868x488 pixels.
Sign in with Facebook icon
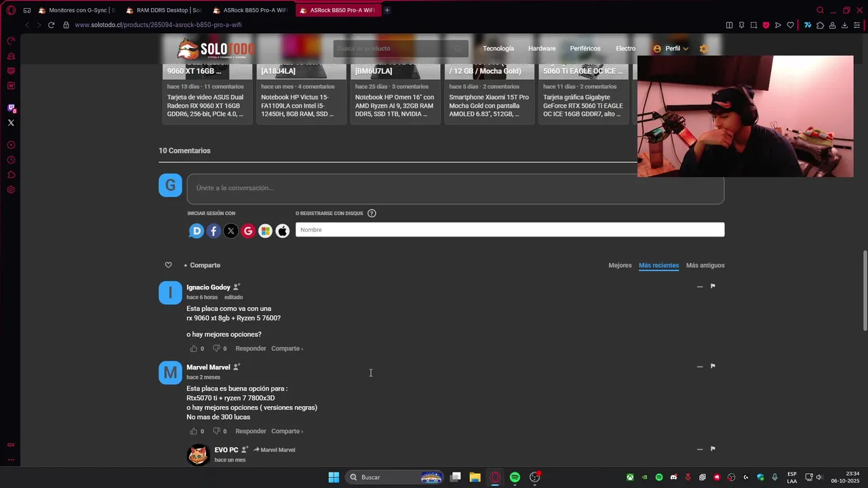[x=214, y=231]
